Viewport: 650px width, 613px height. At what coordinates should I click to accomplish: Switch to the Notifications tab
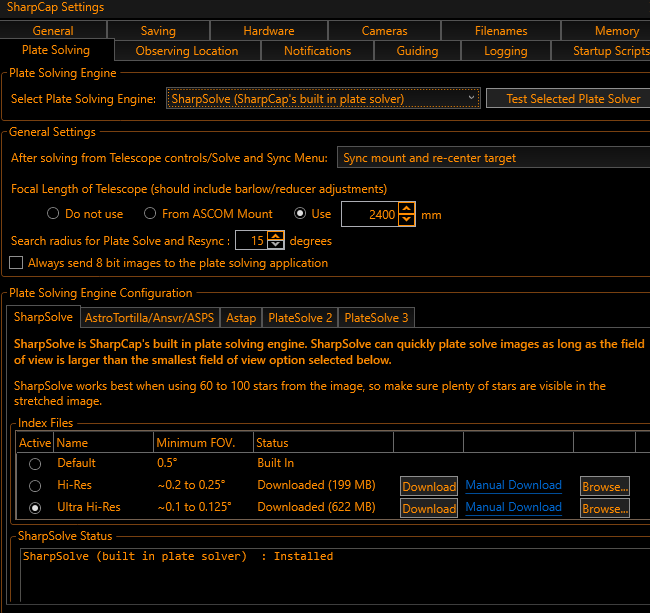[x=317, y=51]
